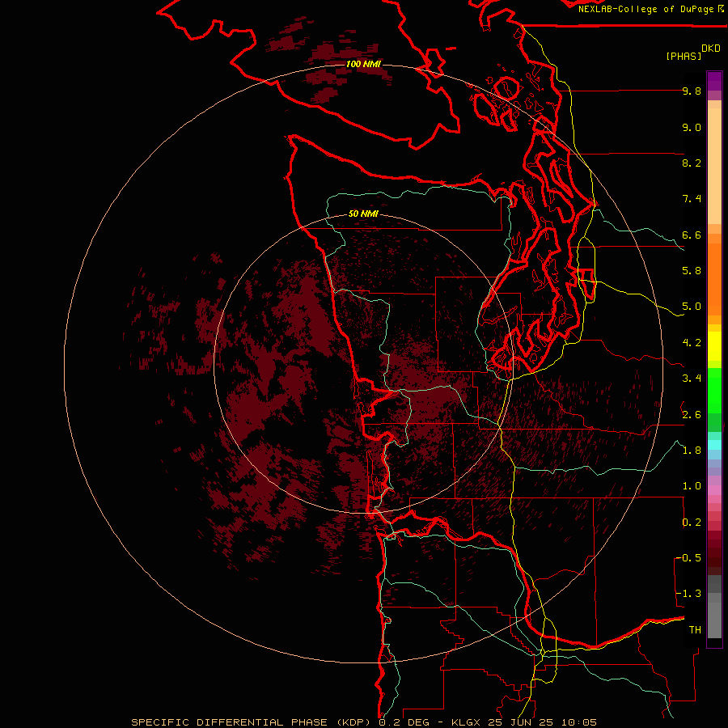Click the DKD legend unit label

[x=711, y=49]
